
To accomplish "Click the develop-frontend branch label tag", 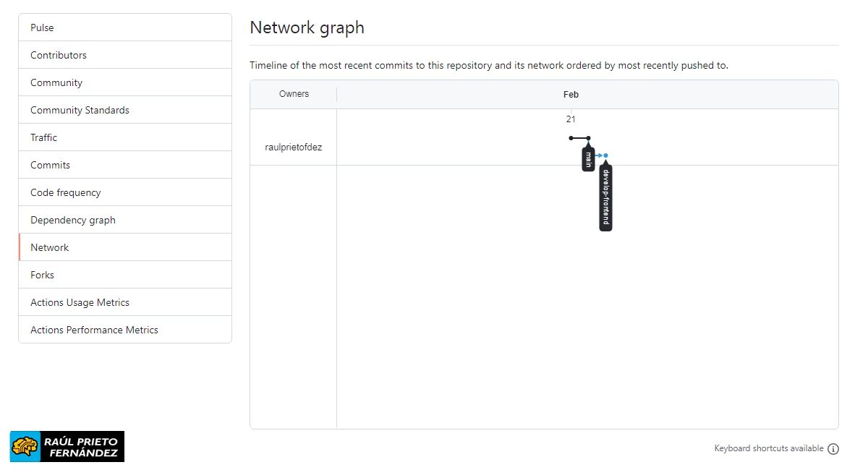I will point(606,197).
